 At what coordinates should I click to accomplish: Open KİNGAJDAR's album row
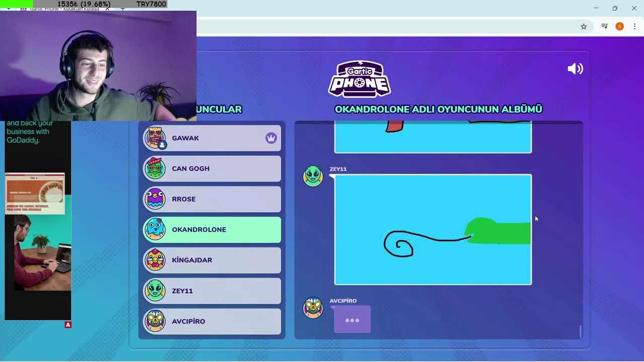point(212,260)
